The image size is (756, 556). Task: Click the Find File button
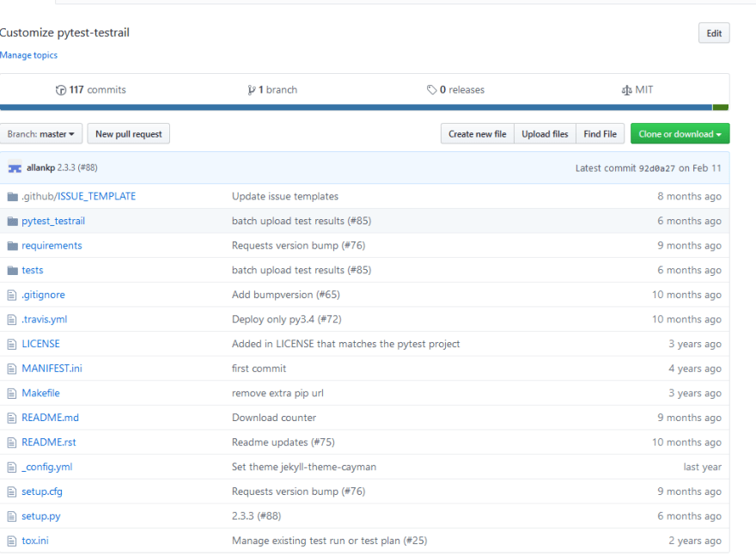(601, 133)
